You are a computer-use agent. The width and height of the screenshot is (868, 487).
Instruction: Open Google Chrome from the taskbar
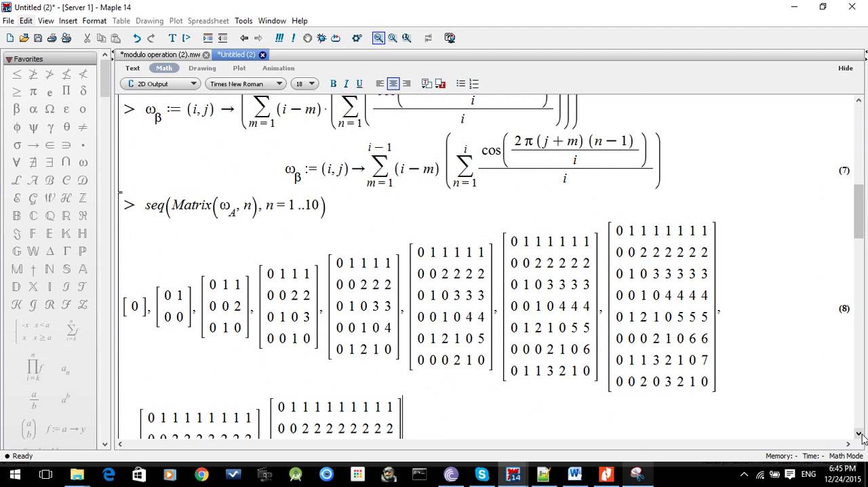pos(201,475)
